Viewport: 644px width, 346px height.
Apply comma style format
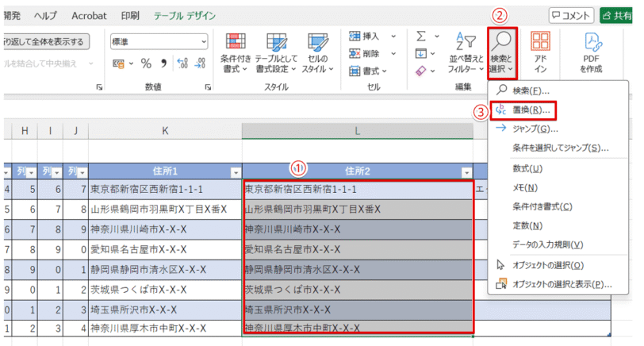click(x=164, y=63)
